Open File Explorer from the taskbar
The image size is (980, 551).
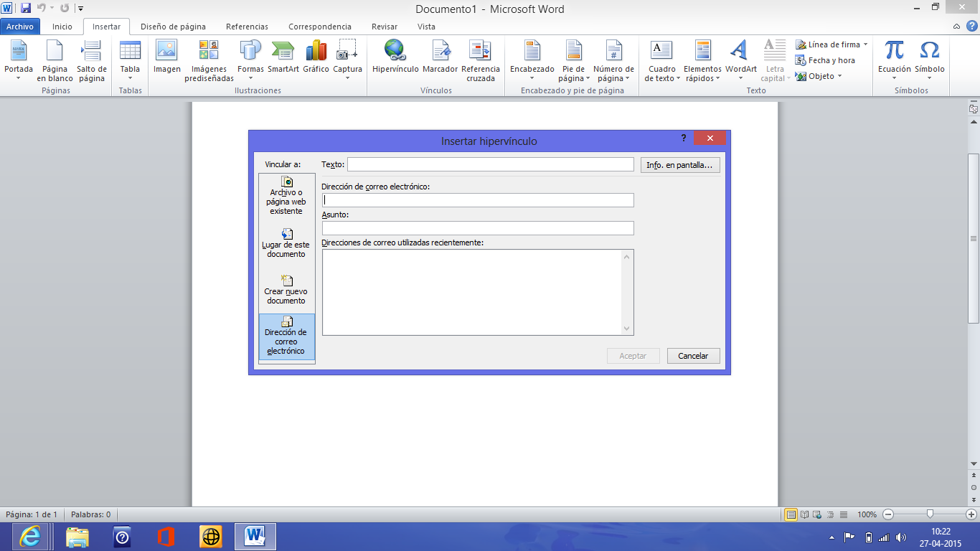coord(77,537)
